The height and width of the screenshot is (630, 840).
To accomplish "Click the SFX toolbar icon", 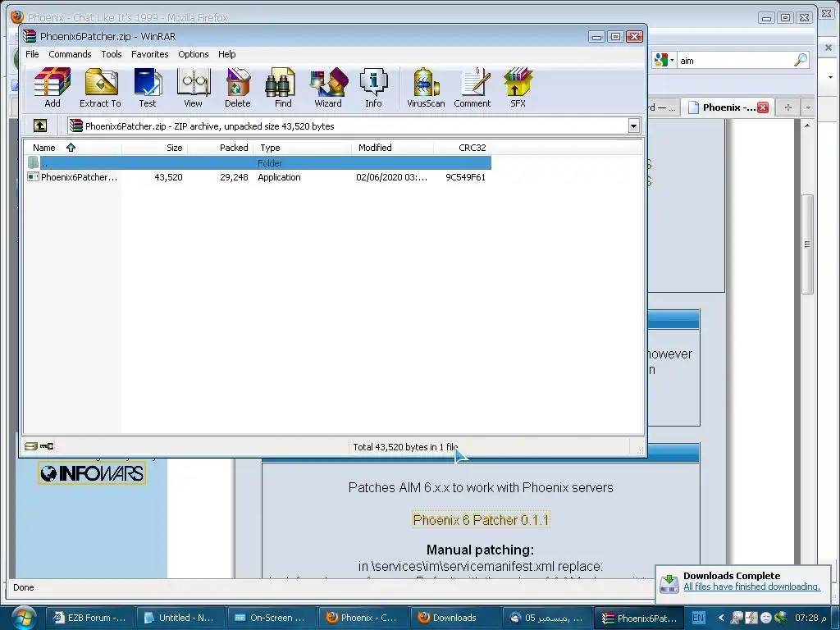I will pyautogui.click(x=518, y=87).
